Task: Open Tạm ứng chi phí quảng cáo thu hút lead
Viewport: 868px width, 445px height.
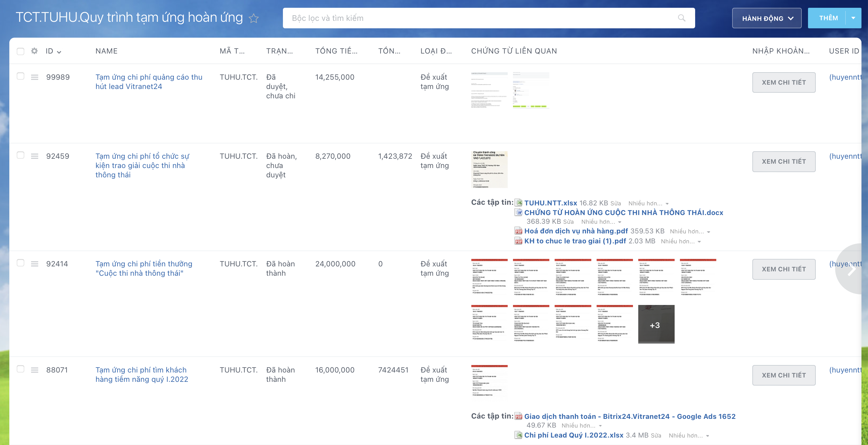Action: click(x=149, y=82)
